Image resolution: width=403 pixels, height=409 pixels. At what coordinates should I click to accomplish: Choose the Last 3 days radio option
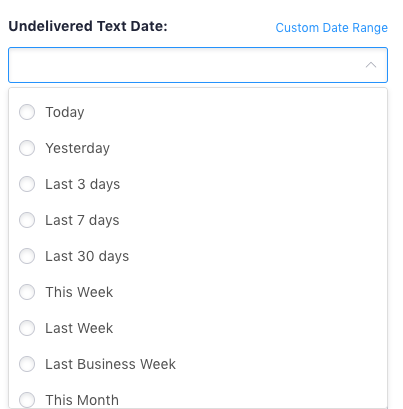27,184
